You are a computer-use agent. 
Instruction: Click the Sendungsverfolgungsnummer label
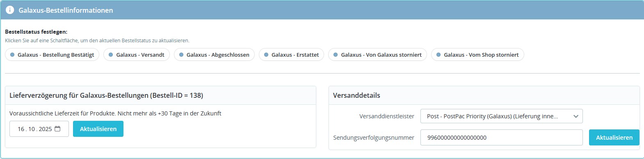pos(374,138)
